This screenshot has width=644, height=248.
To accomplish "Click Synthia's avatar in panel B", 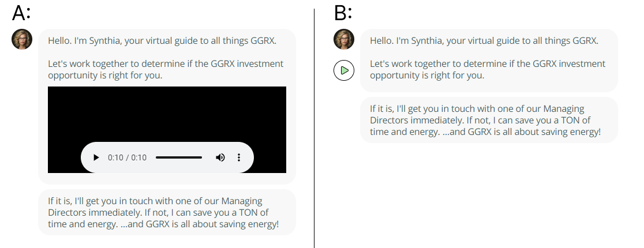I will 344,39.
